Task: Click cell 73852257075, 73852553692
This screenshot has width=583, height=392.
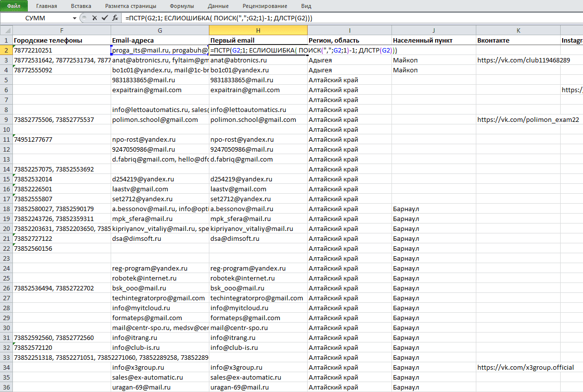Action: 62,169
